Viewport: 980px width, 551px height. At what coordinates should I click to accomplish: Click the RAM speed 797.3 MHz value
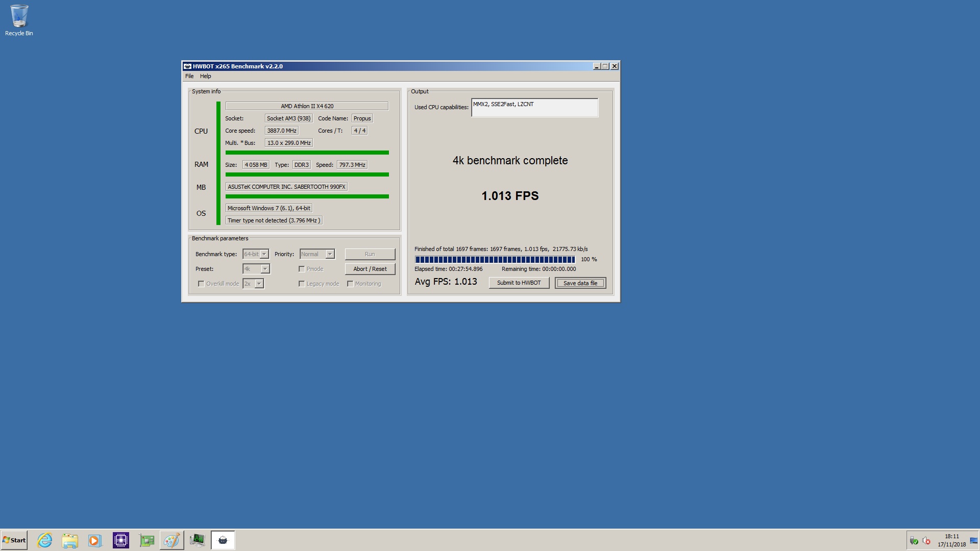352,165
